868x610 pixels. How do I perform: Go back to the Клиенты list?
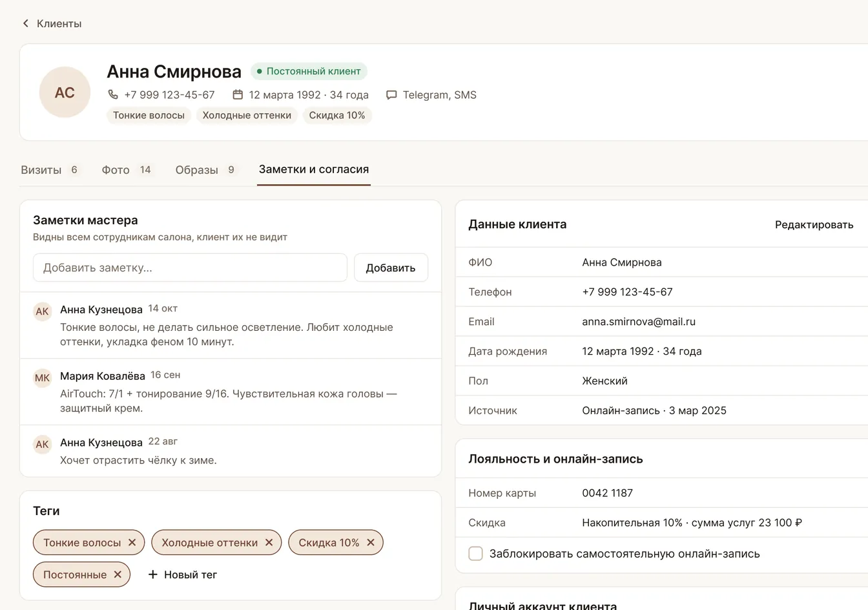(x=59, y=23)
